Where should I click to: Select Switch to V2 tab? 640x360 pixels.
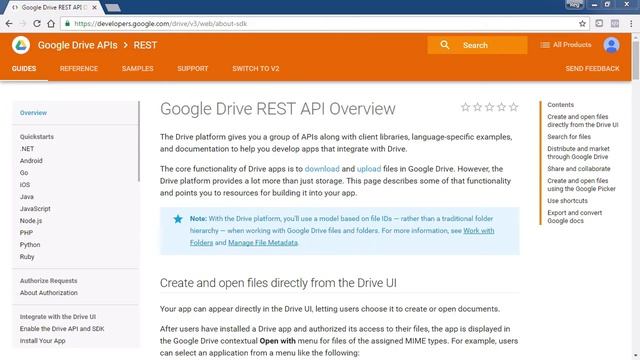256,69
